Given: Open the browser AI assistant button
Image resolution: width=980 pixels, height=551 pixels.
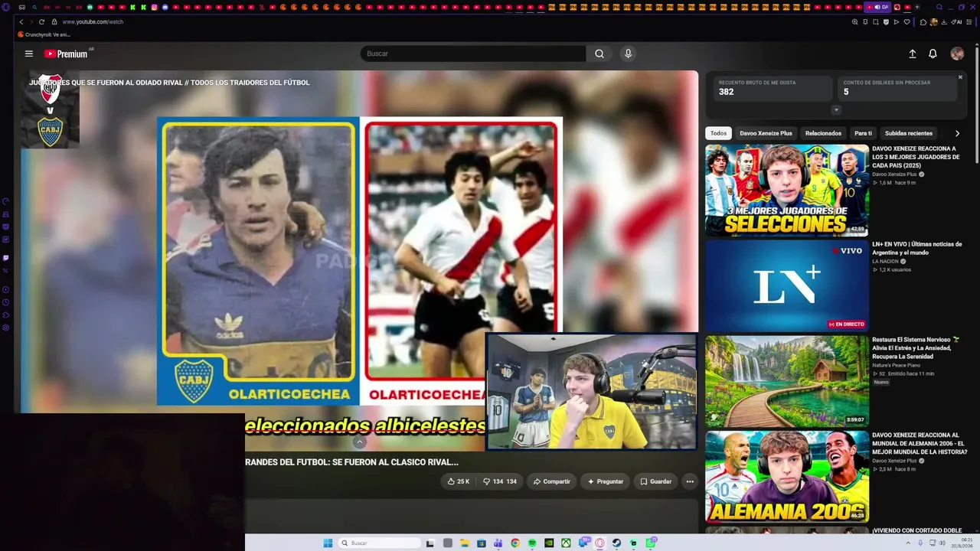Looking at the screenshot, I should 957,22.
